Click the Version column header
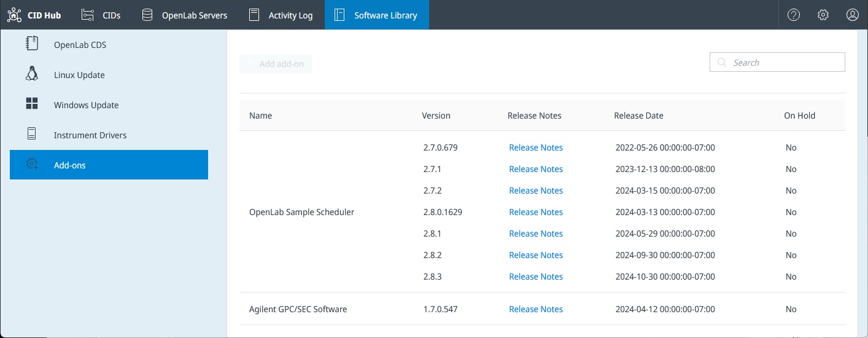Screen dimensions: 868x338 [x=436, y=116]
